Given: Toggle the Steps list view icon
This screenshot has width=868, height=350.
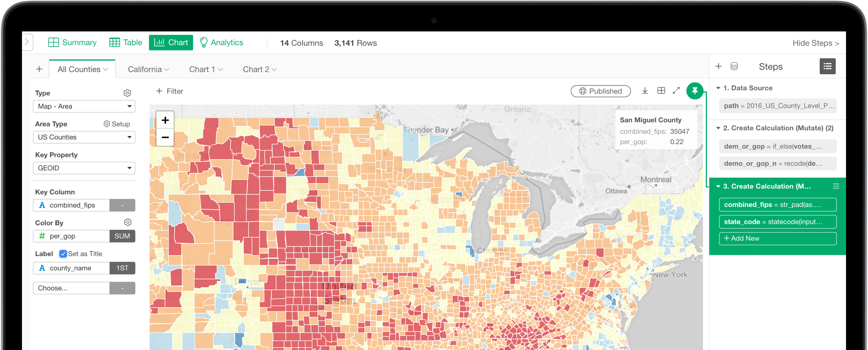Looking at the screenshot, I should tap(827, 67).
